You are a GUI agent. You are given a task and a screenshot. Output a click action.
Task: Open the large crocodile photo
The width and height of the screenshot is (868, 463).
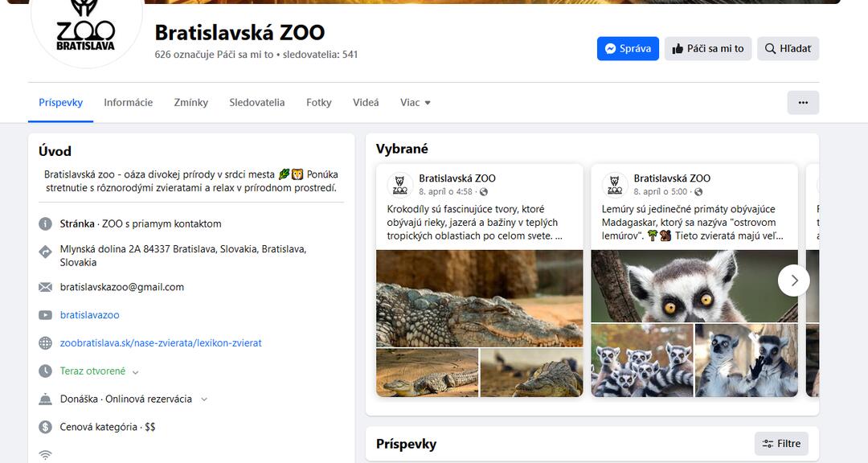tap(479, 297)
